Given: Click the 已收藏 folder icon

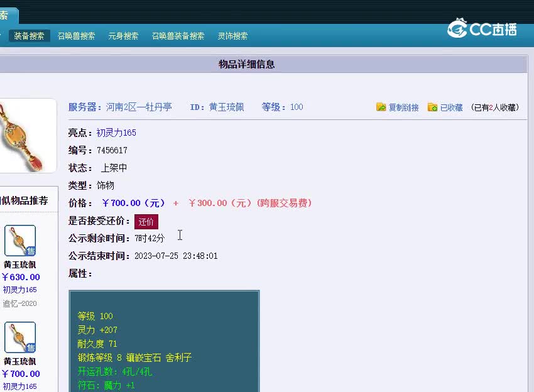Looking at the screenshot, I should 432,107.
